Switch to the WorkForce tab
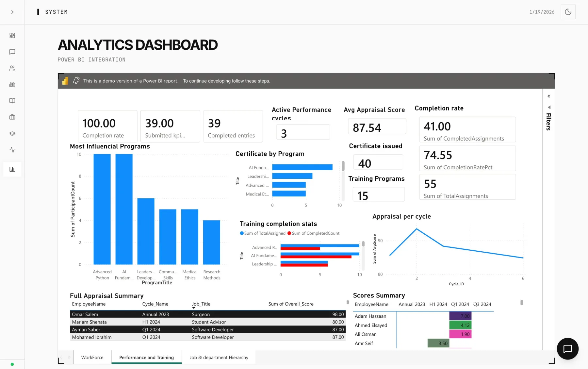The image size is (588, 369). point(92,357)
